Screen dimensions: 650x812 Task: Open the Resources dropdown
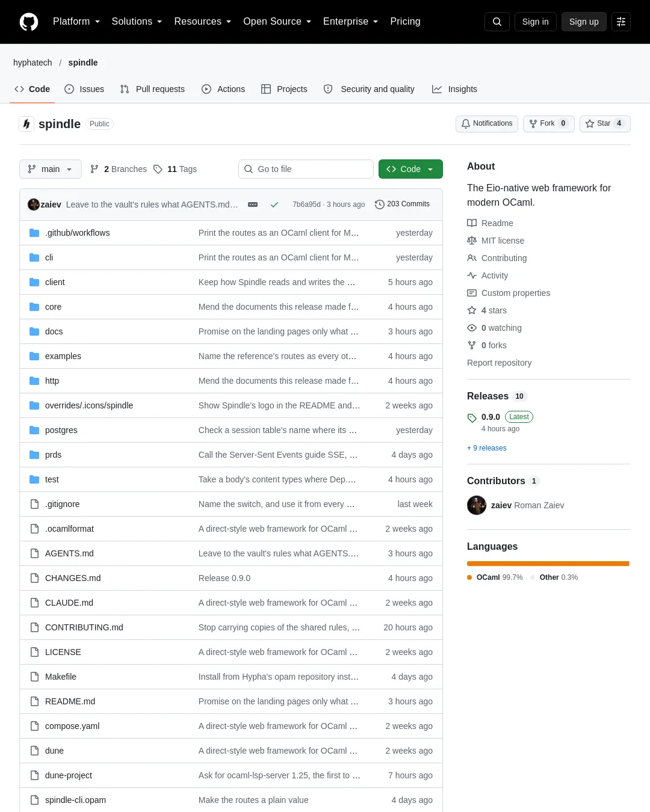tap(203, 22)
